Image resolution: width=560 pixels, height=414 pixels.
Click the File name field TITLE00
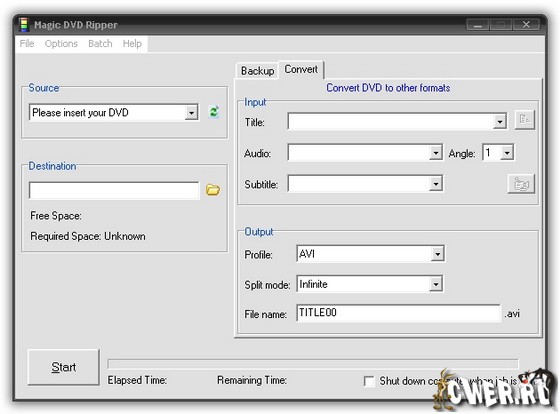[x=399, y=313]
